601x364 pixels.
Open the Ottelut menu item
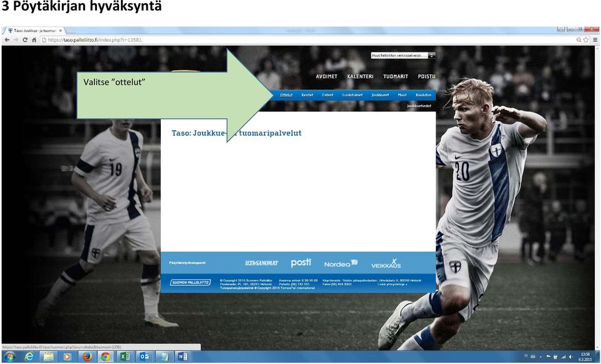286,95
